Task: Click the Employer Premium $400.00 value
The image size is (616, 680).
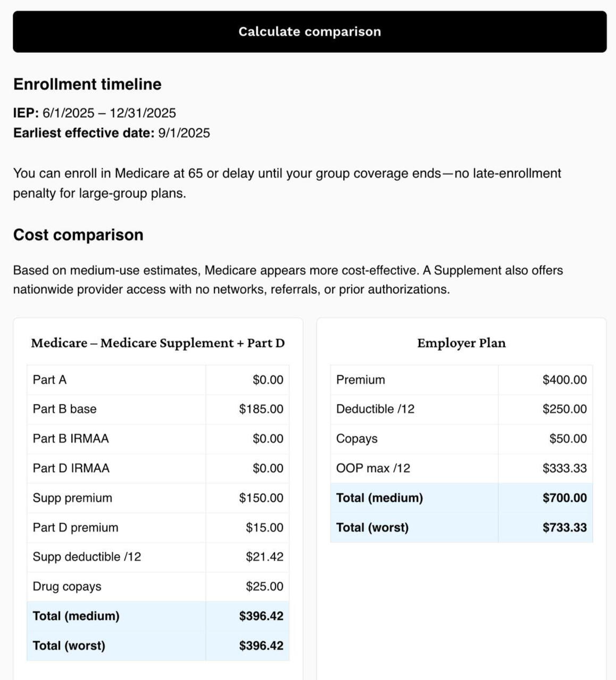Action: click(x=564, y=380)
